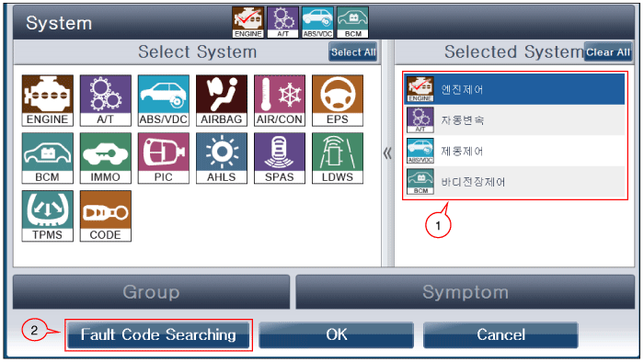The image size is (644, 362).
Task: Click the Fault Code Searching button
Action: 158,335
